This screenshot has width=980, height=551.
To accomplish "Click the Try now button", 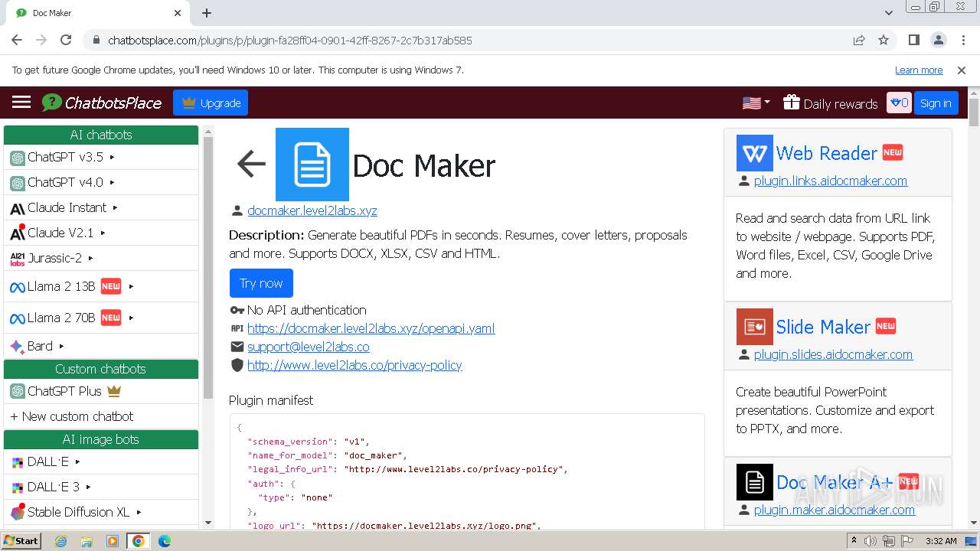I will coord(261,283).
